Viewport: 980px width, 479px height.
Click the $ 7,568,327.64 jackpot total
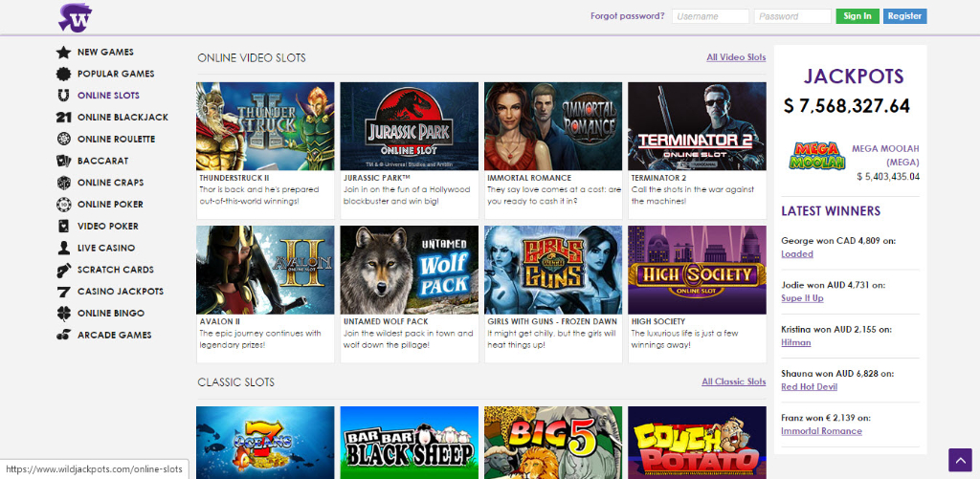[x=847, y=106]
